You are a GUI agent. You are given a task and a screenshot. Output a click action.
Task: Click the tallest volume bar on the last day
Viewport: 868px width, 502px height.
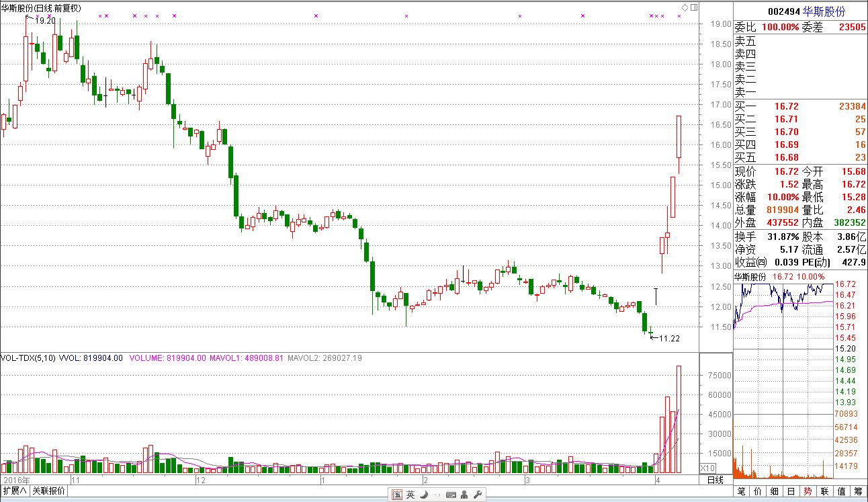[679, 419]
